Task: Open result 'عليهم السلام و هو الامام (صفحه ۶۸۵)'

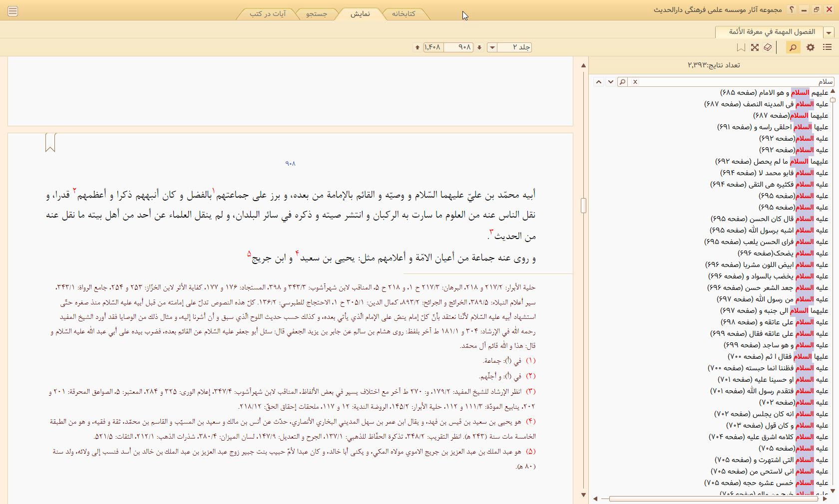Action: (x=774, y=92)
